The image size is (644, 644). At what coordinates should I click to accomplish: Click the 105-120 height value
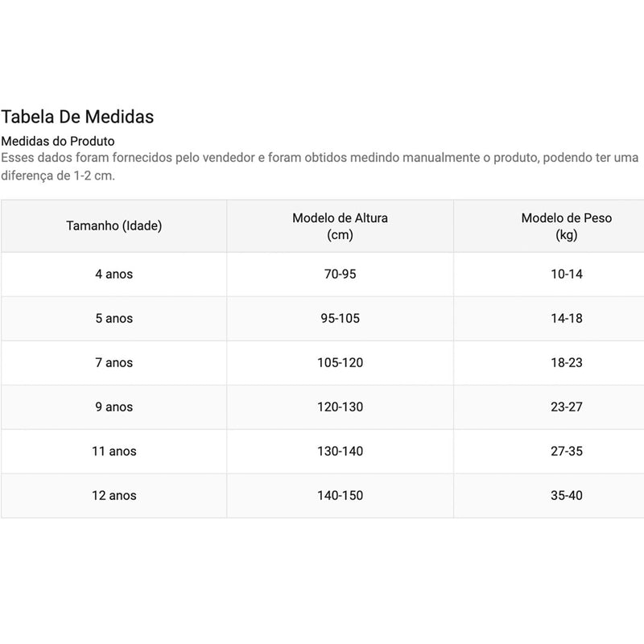click(340, 363)
